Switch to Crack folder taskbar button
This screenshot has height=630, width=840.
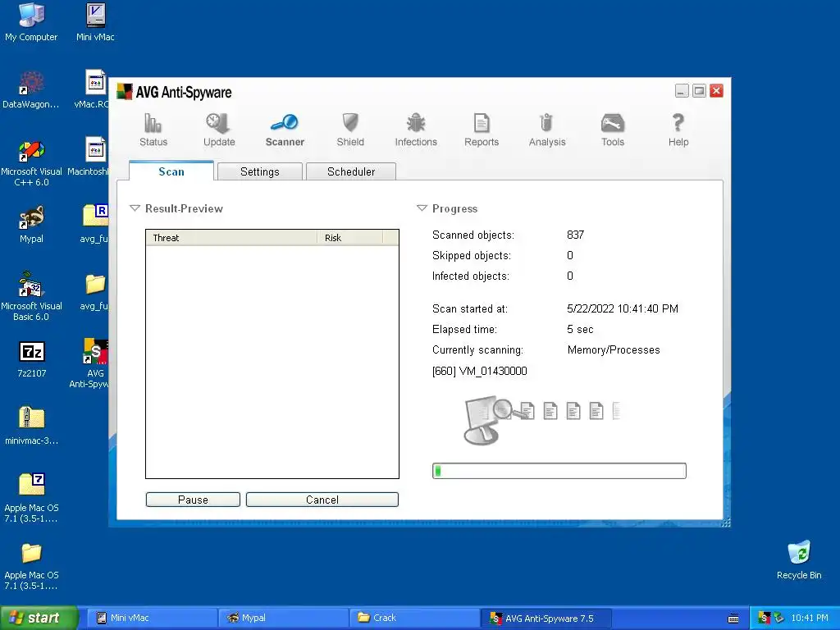[414, 618]
